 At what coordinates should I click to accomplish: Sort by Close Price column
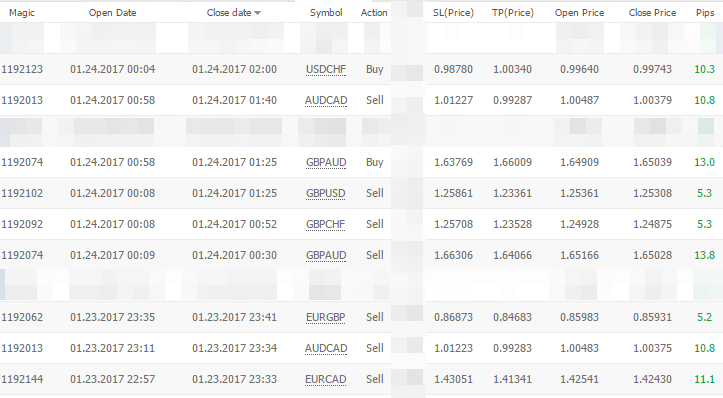[652, 13]
